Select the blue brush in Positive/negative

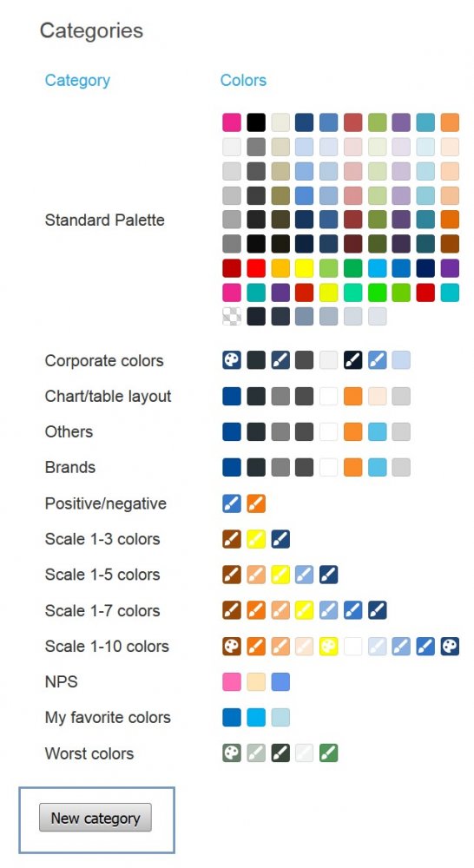click(232, 503)
